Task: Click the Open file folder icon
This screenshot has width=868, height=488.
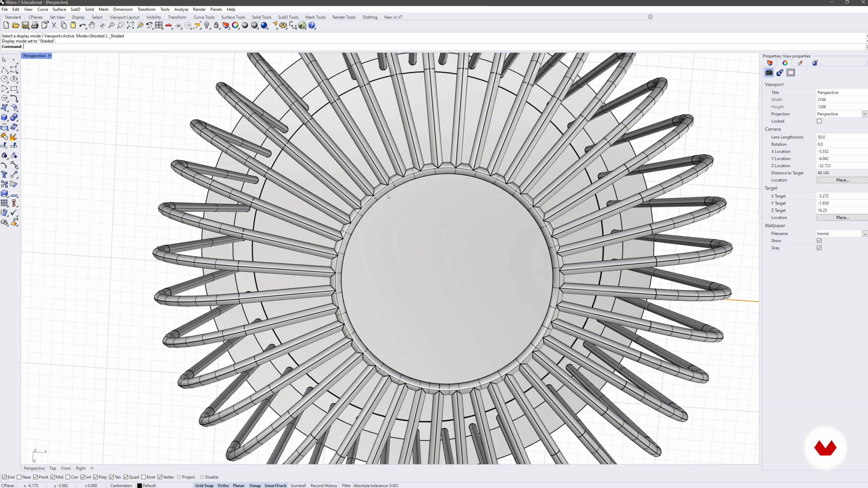Action: (16, 25)
